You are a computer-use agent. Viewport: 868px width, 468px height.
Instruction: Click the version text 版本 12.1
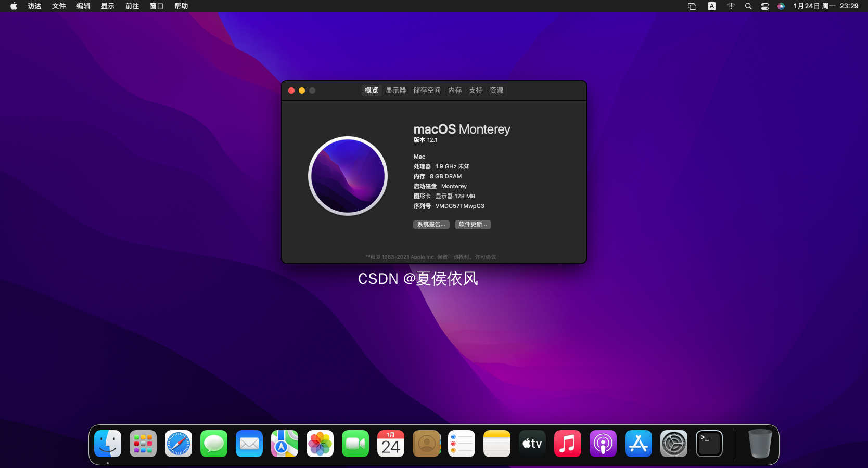coord(426,140)
